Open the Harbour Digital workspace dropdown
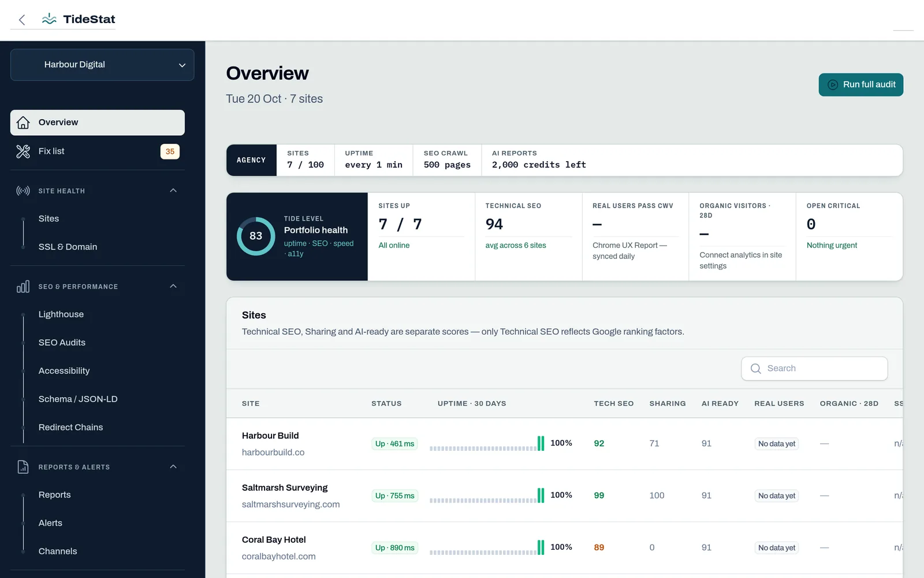Screen dimensions: 924x578 coord(102,65)
